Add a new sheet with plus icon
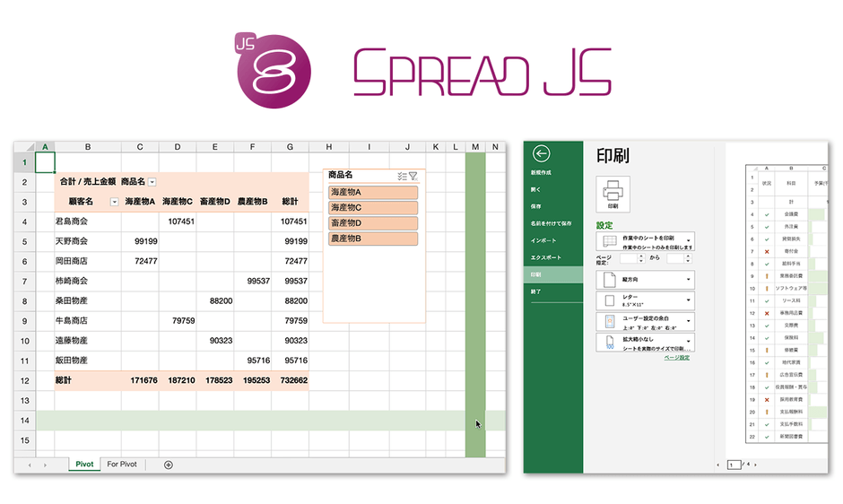The width and height of the screenshot is (843, 504). point(169,465)
